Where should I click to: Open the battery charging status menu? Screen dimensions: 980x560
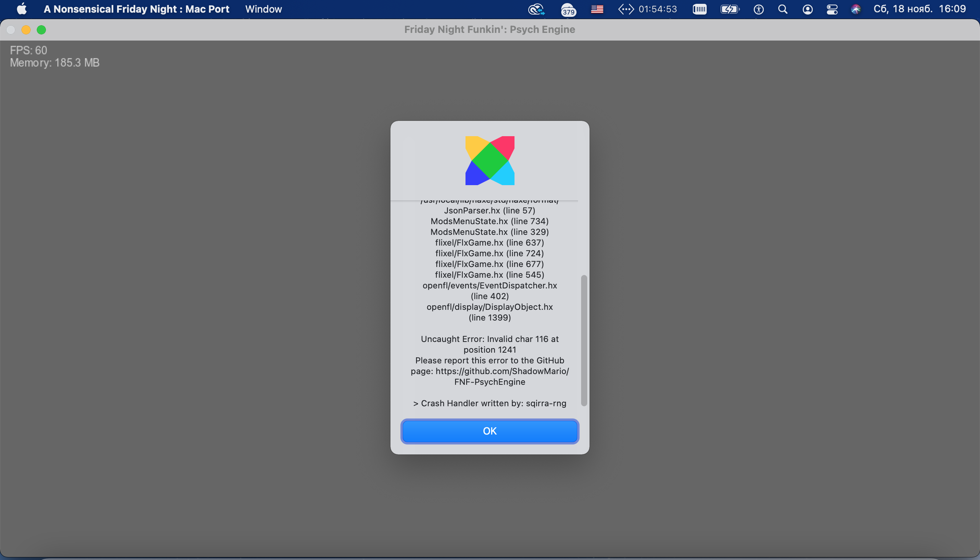pyautogui.click(x=730, y=9)
